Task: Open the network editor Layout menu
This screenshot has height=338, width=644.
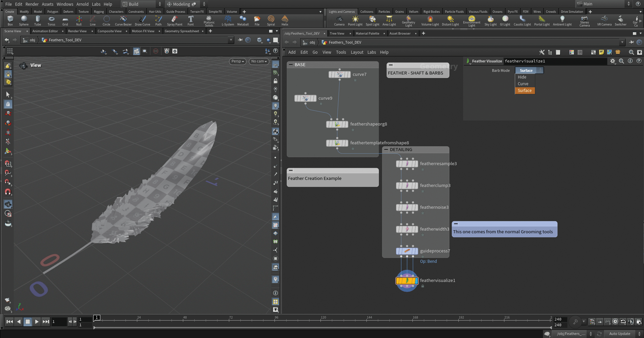Action: [x=357, y=52]
